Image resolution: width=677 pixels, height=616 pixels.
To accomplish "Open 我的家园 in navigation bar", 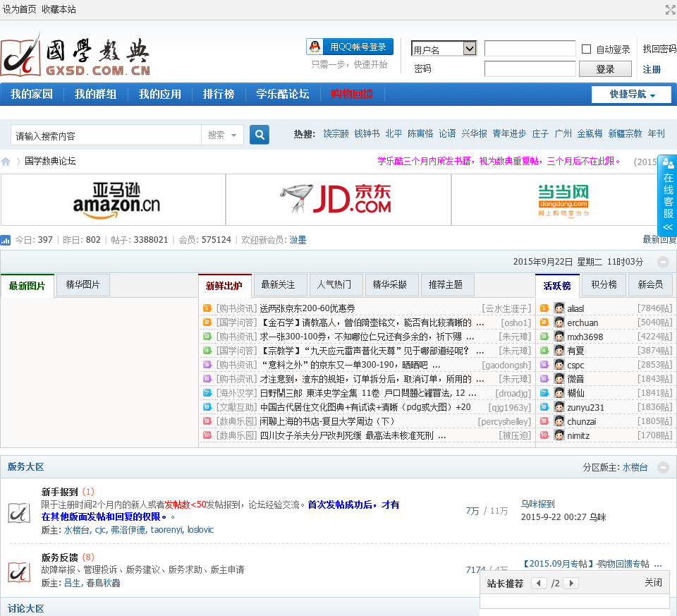I will click(32, 94).
